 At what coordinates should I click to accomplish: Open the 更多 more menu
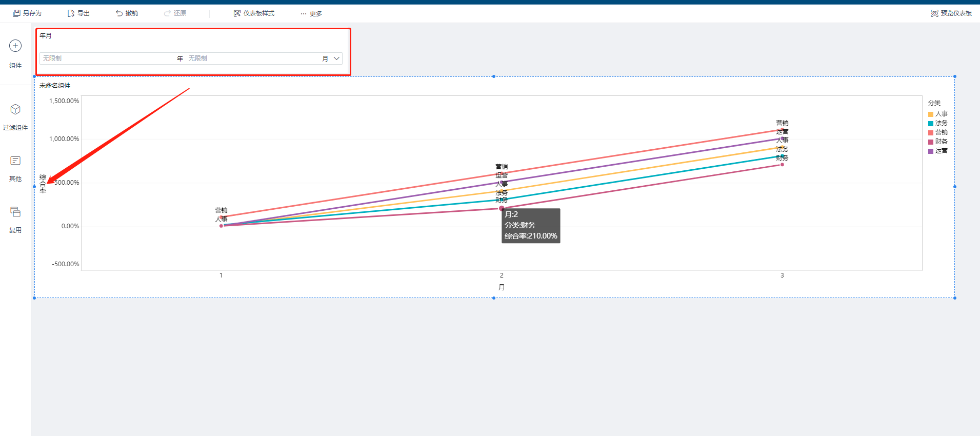[311, 14]
